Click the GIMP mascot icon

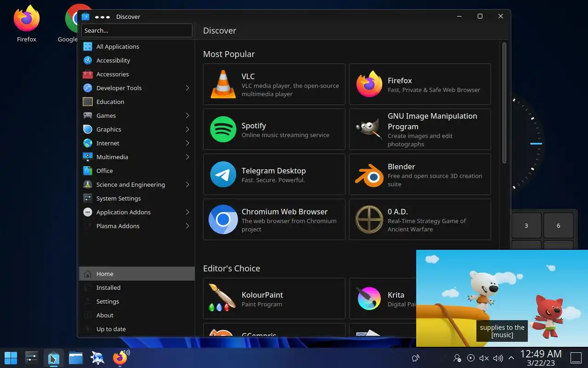[369, 129]
